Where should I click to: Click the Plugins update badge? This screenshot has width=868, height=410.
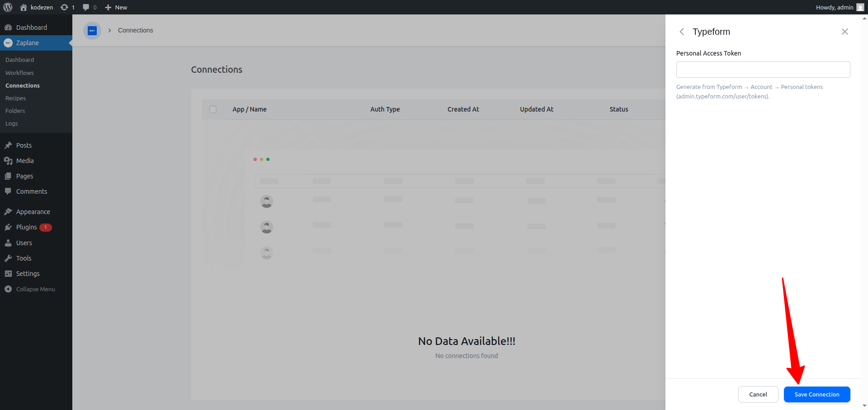pyautogui.click(x=46, y=228)
